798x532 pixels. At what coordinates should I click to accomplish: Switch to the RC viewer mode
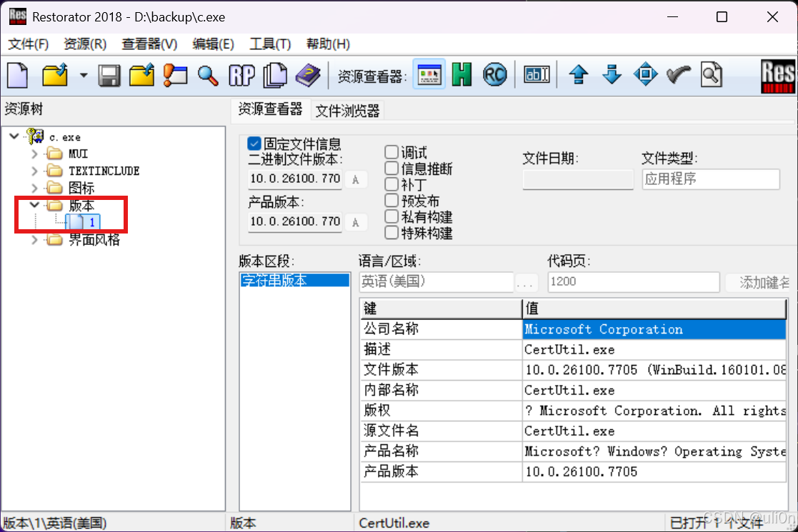(494, 75)
